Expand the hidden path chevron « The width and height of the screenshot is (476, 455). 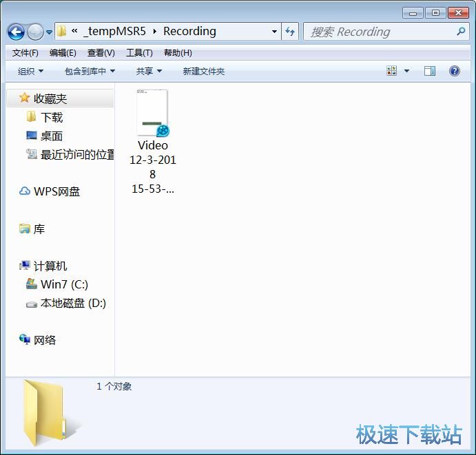tap(74, 31)
